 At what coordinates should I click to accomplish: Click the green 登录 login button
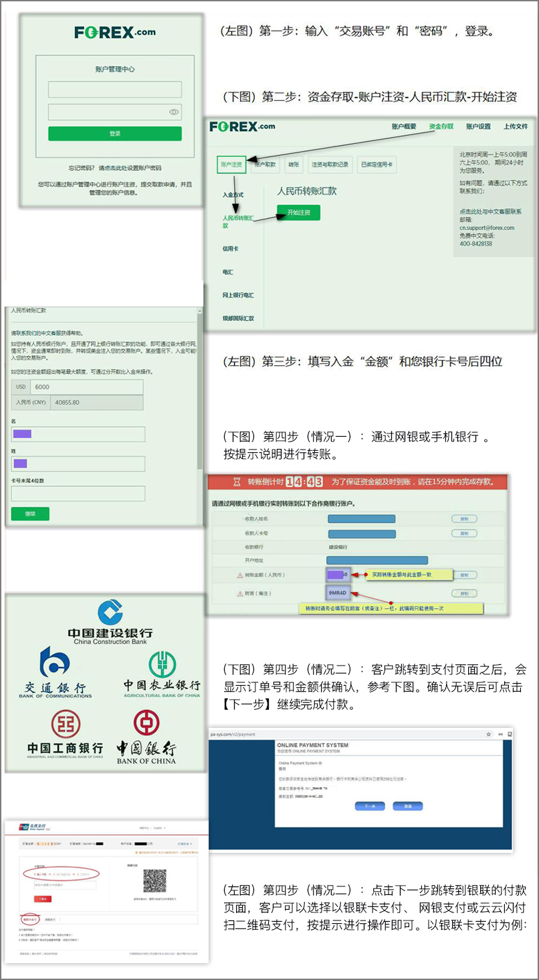click(x=114, y=134)
